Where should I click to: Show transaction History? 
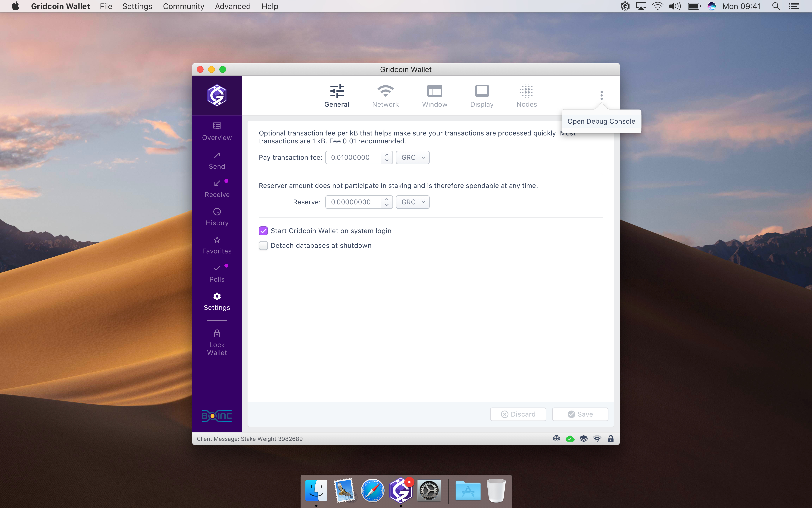[x=217, y=217]
